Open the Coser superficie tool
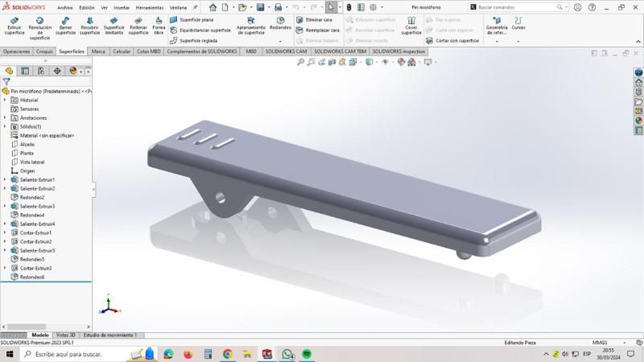644x362 pixels. [411, 26]
